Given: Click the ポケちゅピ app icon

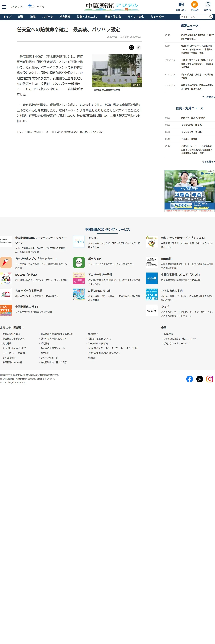Looking at the screenshot, I should 79,262.
